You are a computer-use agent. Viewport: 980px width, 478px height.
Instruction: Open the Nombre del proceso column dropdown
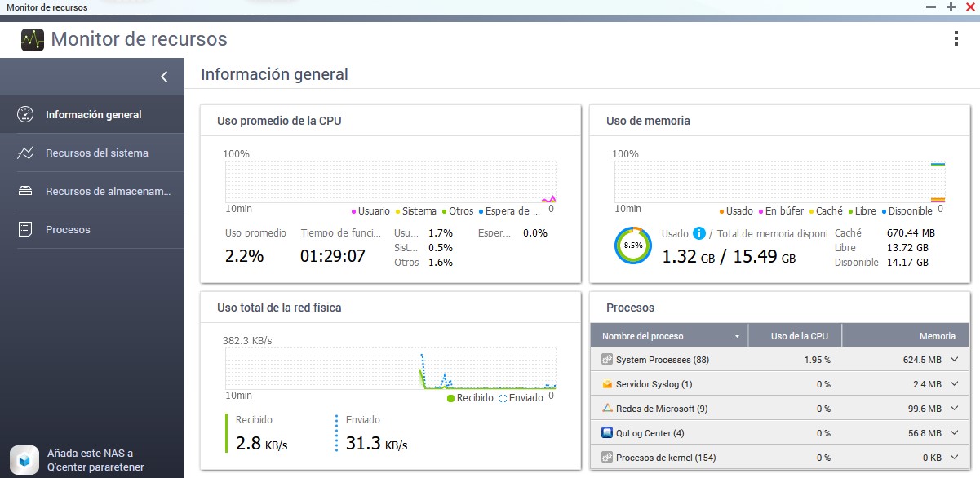738,336
